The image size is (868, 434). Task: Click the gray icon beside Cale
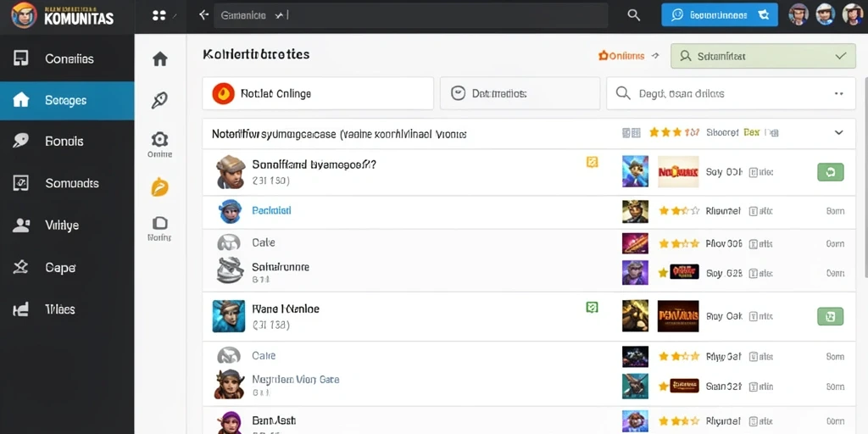229,243
